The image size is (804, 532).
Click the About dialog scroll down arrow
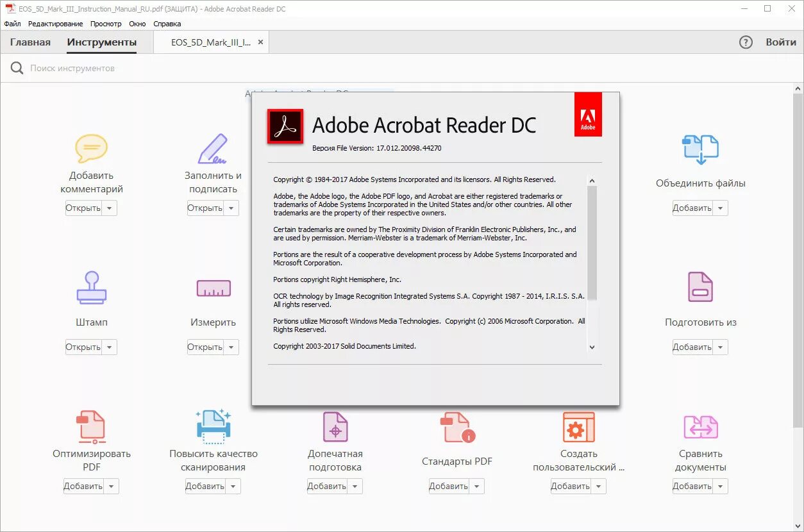point(592,347)
